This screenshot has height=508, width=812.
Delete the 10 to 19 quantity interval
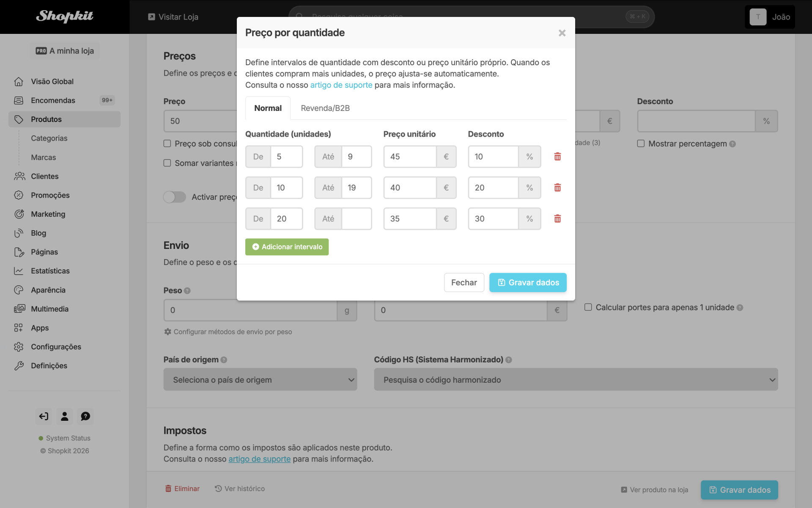point(557,188)
